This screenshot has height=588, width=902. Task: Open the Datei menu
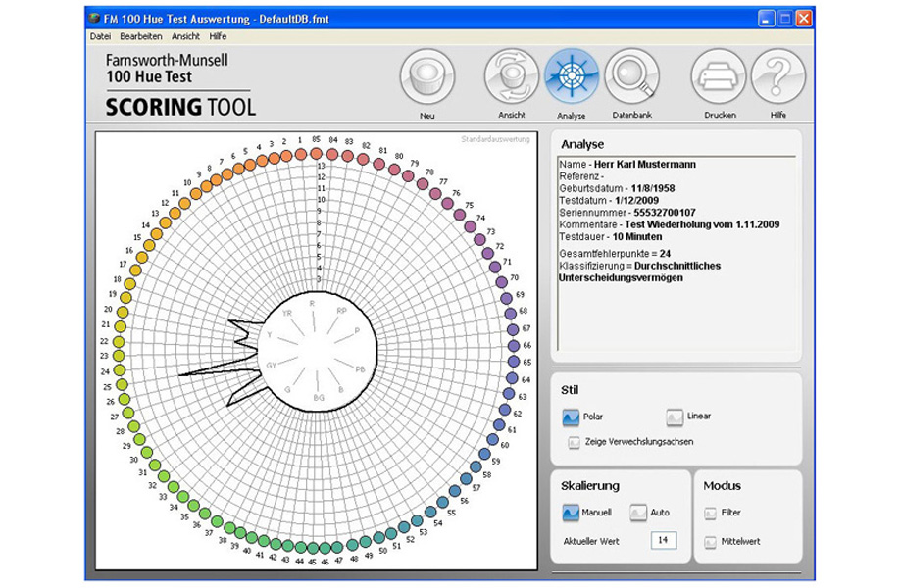(x=100, y=36)
